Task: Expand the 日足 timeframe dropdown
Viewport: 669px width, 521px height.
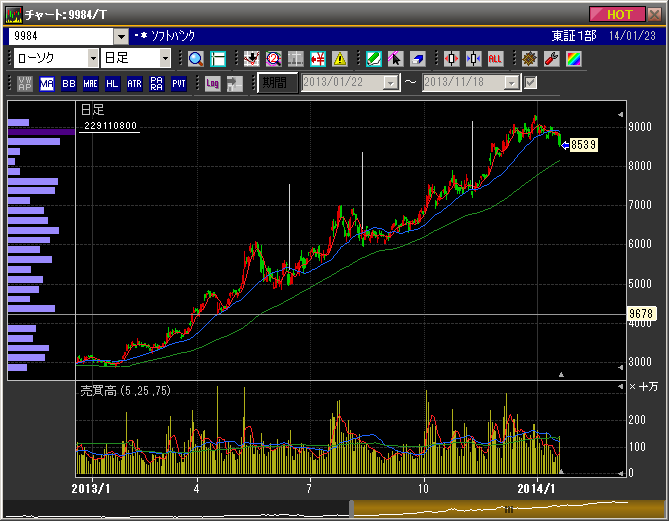Action: coord(165,58)
